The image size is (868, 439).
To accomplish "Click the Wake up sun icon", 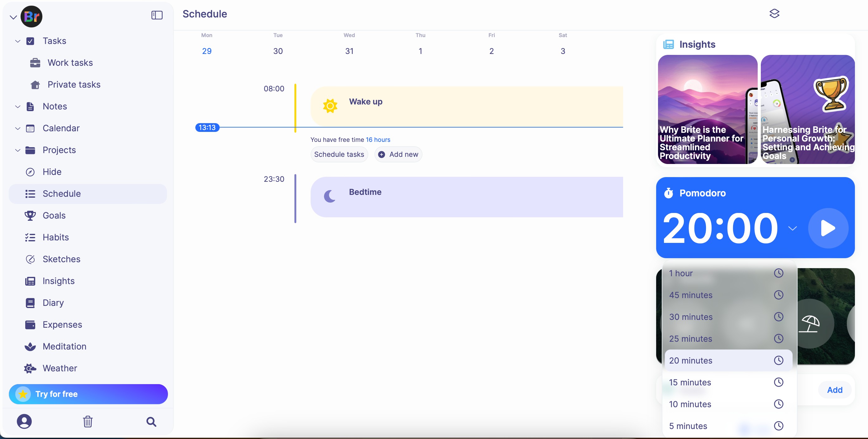I will [x=330, y=106].
